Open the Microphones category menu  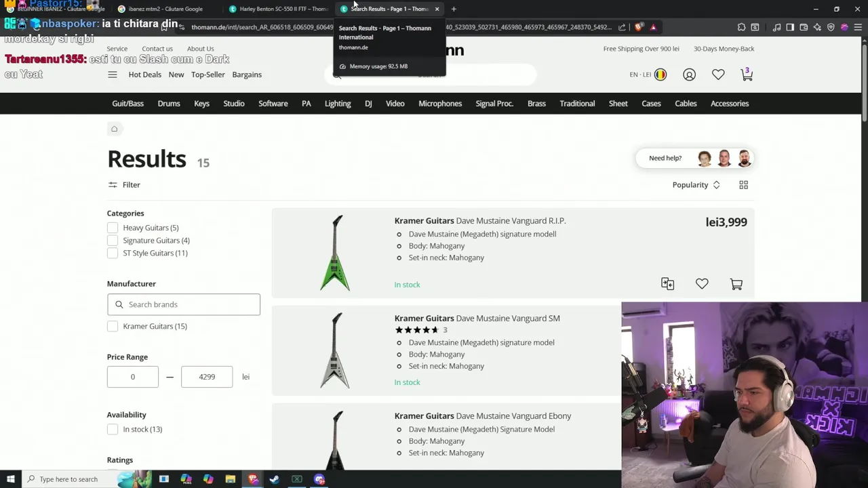coord(440,104)
